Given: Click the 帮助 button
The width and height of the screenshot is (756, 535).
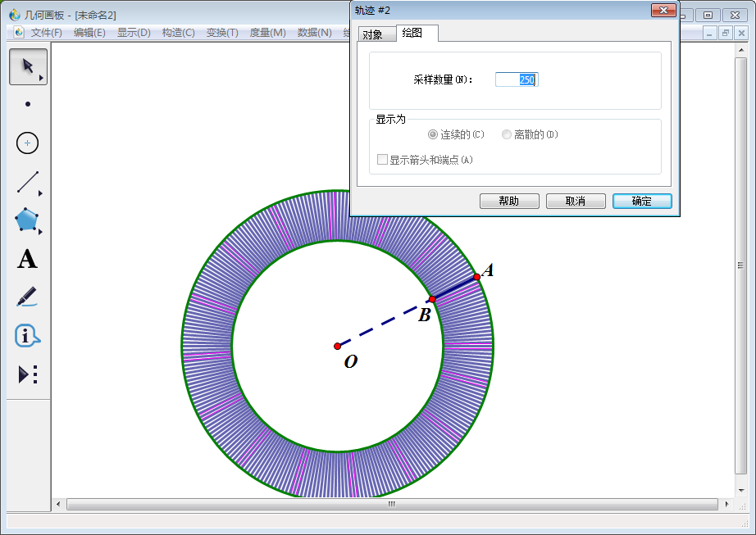Looking at the screenshot, I should (509, 201).
